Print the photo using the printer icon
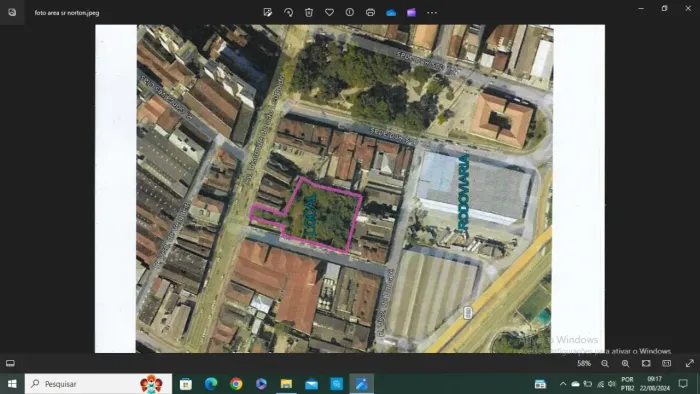Image resolution: width=700 pixels, height=394 pixels. point(370,12)
